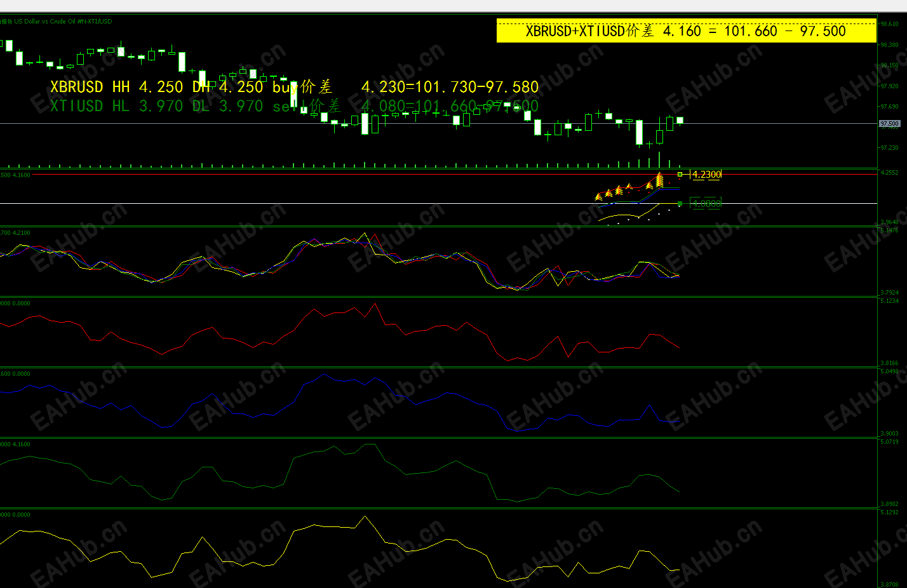The height and width of the screenshot is (588, 907).
Task: Click the 97.920 value on the price axis
Action: click(x=889, y=86)
